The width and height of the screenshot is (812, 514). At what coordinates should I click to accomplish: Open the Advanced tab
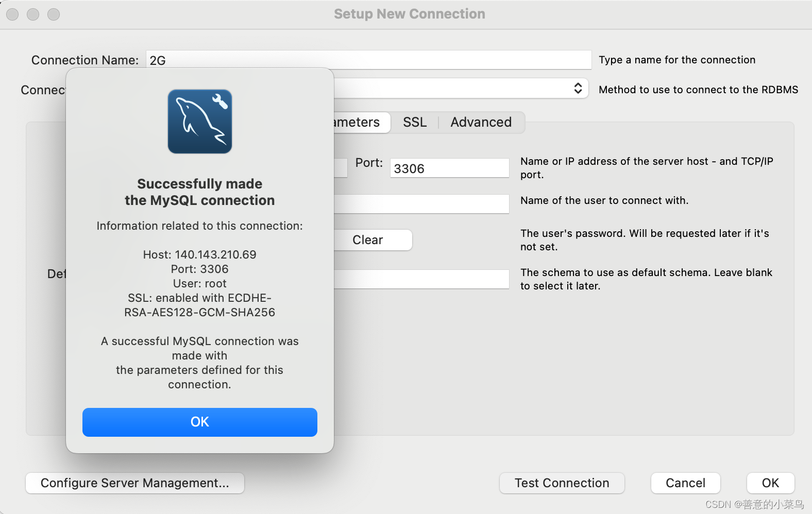481,123
